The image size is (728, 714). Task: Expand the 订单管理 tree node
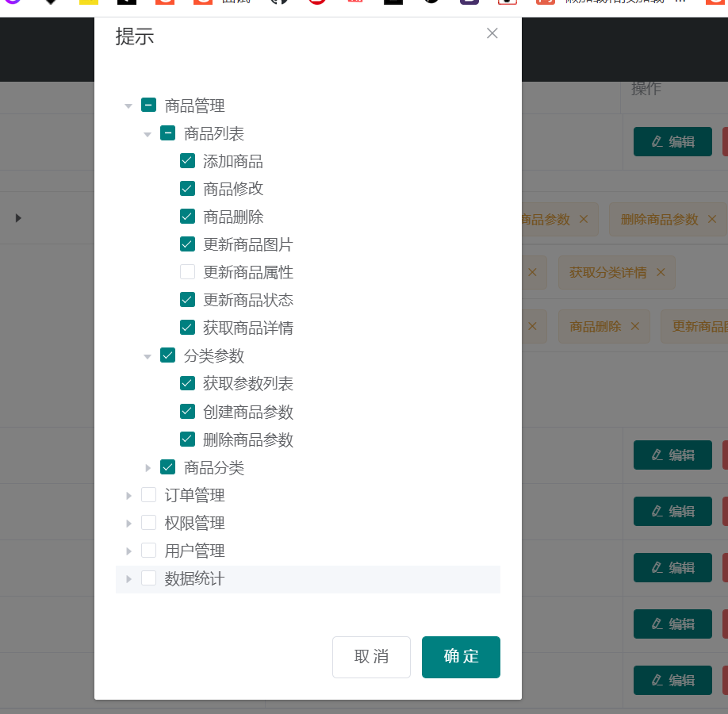(x=128, y=496)
